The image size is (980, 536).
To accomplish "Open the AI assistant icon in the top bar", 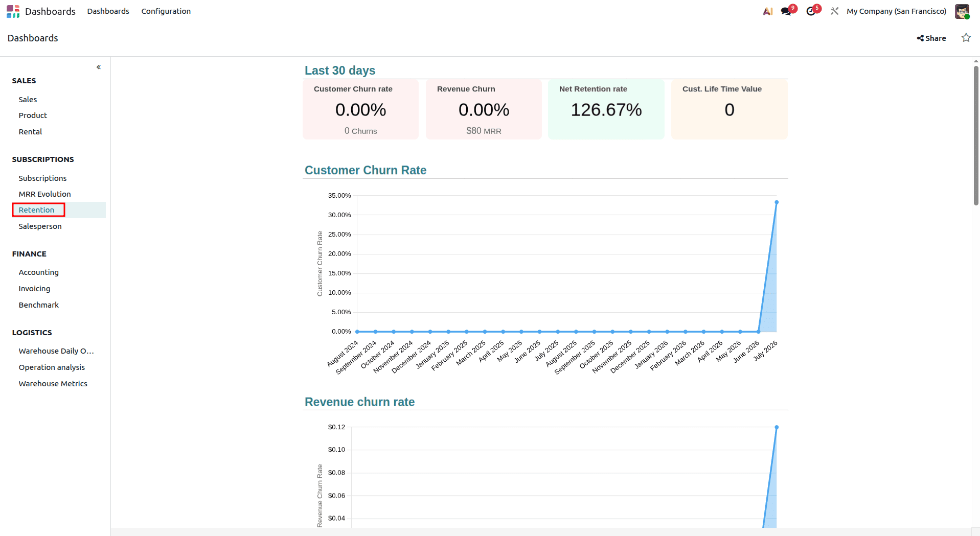I will 767,11.
